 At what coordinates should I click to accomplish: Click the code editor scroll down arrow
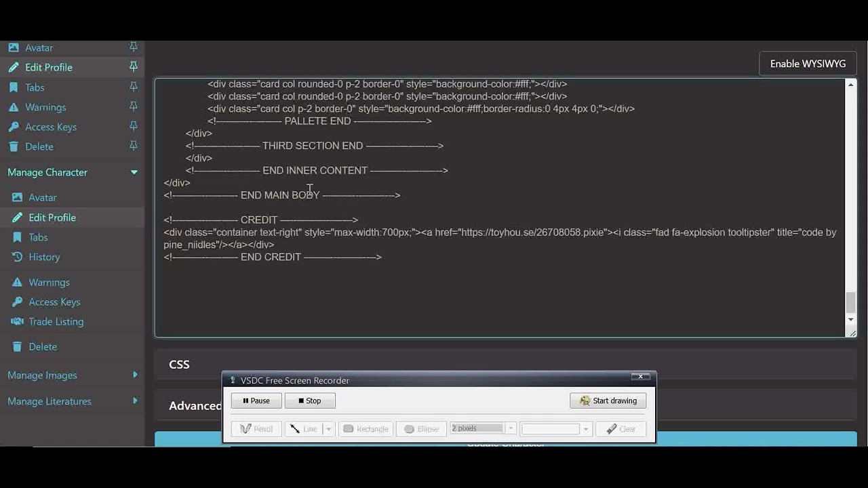tap(850, 319)
